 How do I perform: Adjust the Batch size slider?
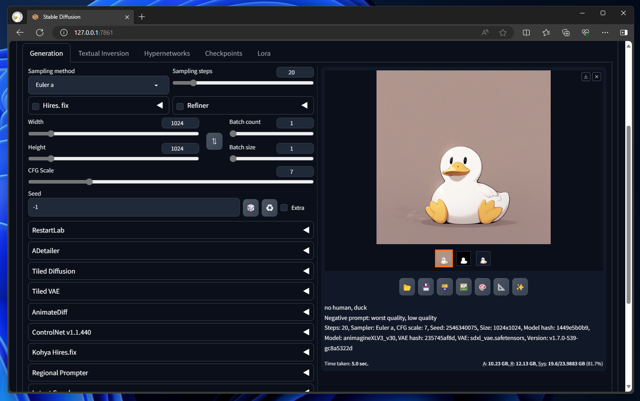tap(271, 159)
